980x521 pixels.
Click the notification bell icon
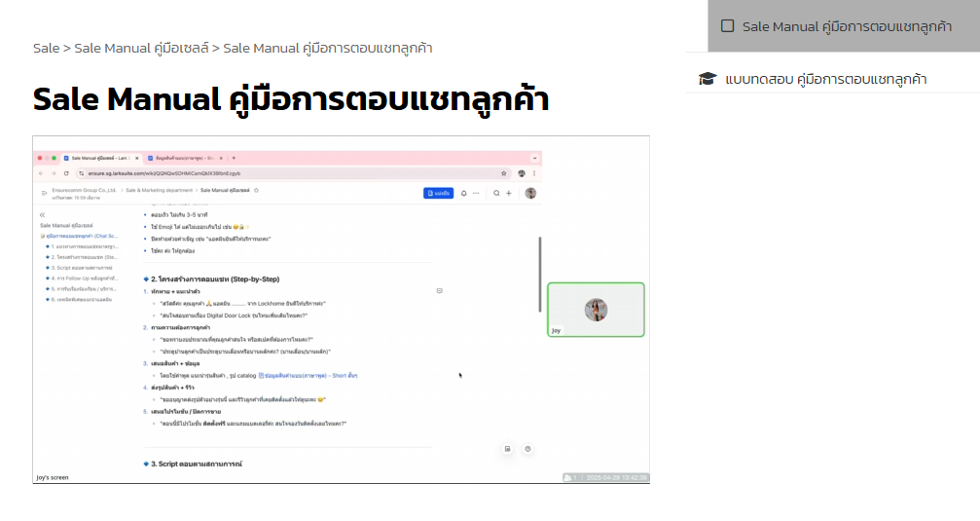tap(464, 193)
